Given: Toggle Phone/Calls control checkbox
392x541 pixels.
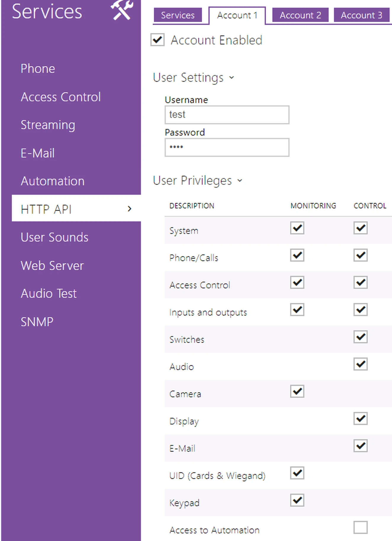Looking at the screenshot, I should pos(361,255).
